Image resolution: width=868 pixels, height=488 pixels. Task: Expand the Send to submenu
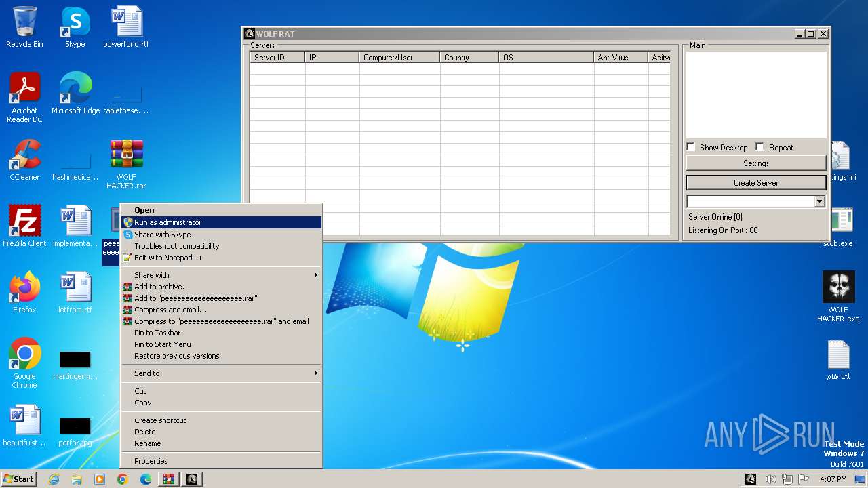(x=221, y=373)
